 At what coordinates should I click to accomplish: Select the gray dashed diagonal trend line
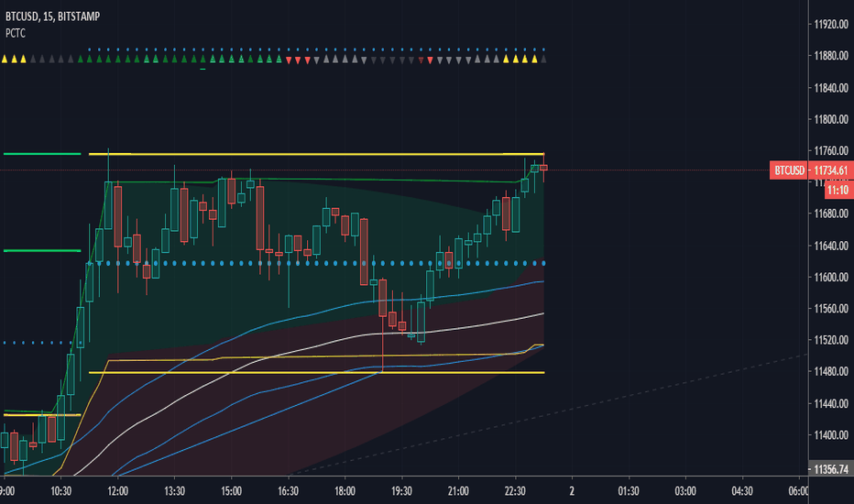click(550, 414)
